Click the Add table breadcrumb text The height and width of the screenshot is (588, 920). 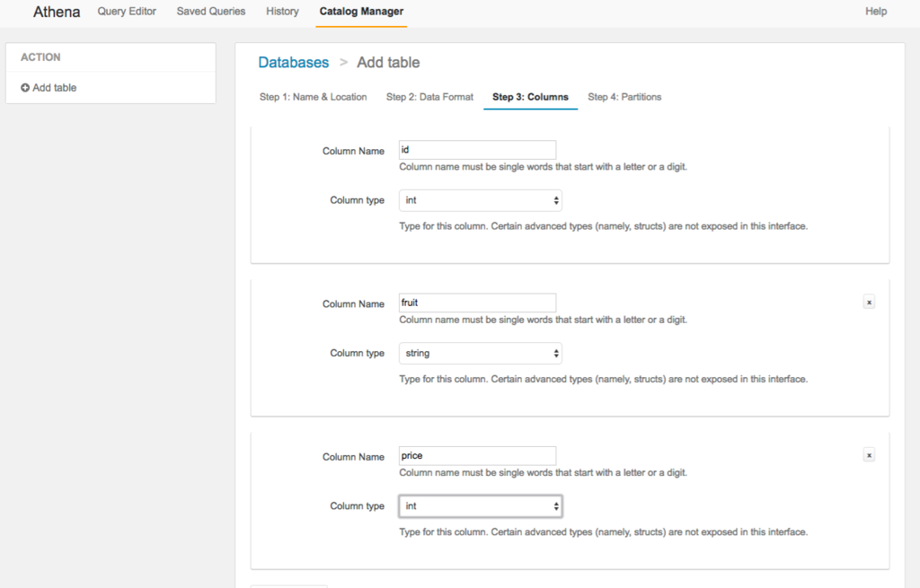(x=388, y=62)
